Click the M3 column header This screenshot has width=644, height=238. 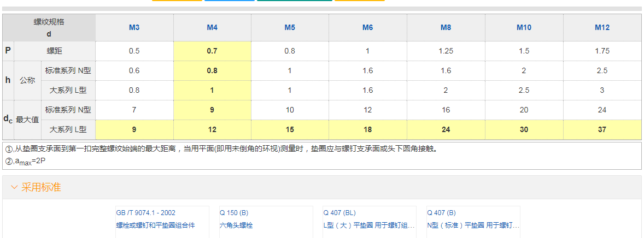pyautogui.click(x=134, y=27)
